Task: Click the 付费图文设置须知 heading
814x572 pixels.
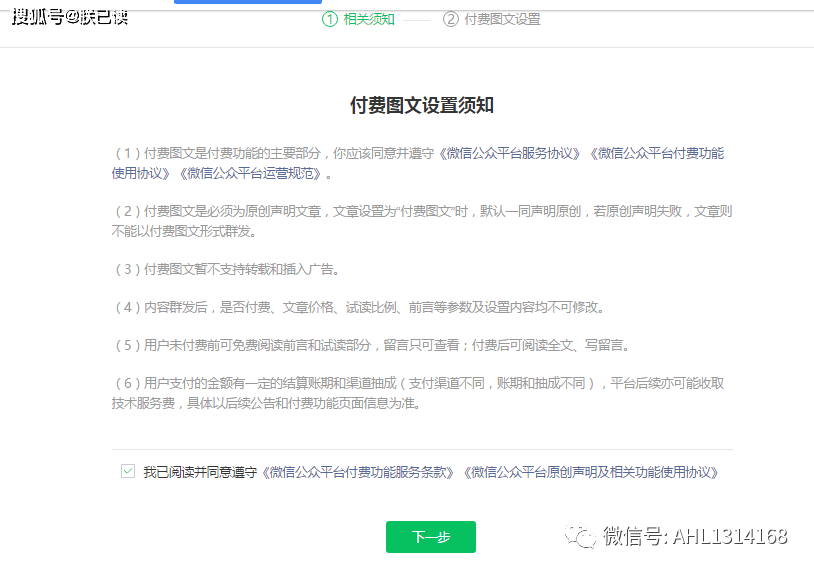Action: click(421, 106)
